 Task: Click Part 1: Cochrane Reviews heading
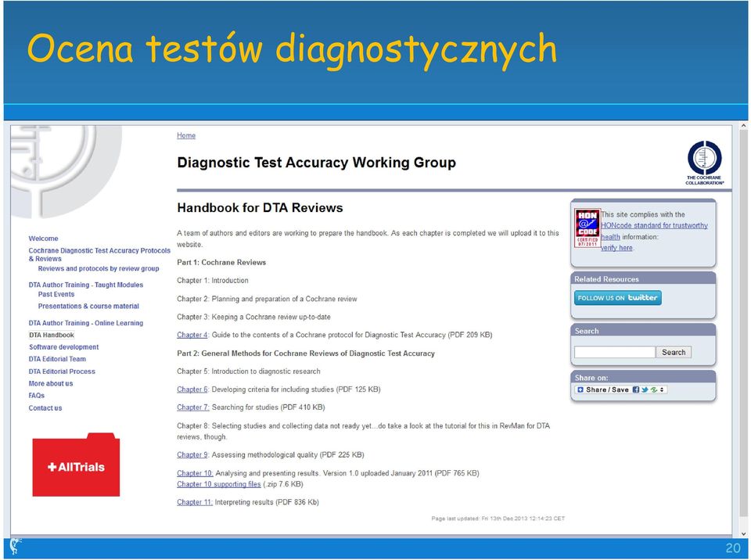221,263
